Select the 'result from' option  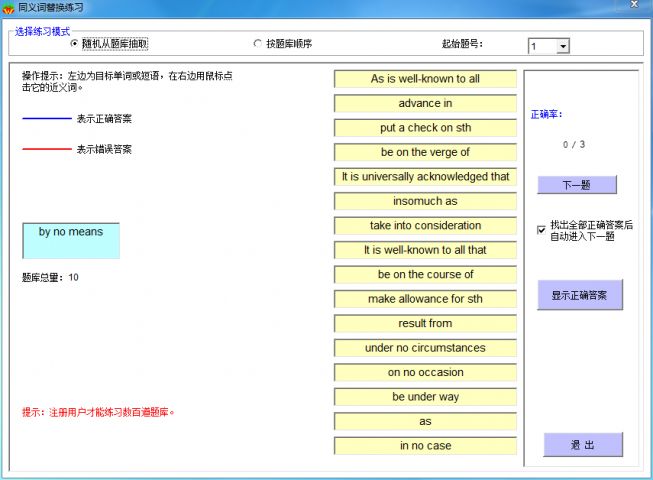(425, 323)
